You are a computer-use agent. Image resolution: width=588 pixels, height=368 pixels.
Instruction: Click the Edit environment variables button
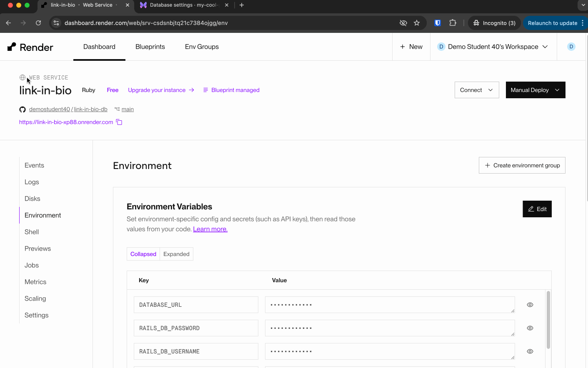(x=537, y=209)
